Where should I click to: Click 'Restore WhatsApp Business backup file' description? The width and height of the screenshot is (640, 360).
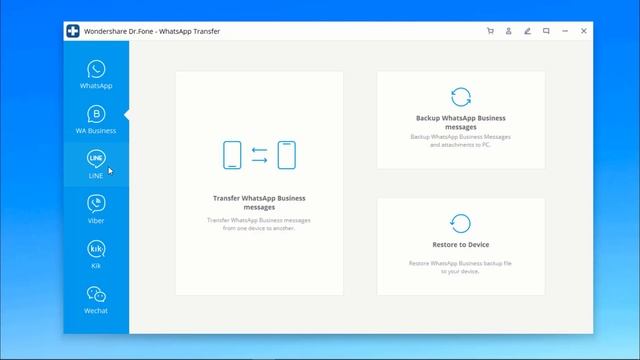pos(460,267)
